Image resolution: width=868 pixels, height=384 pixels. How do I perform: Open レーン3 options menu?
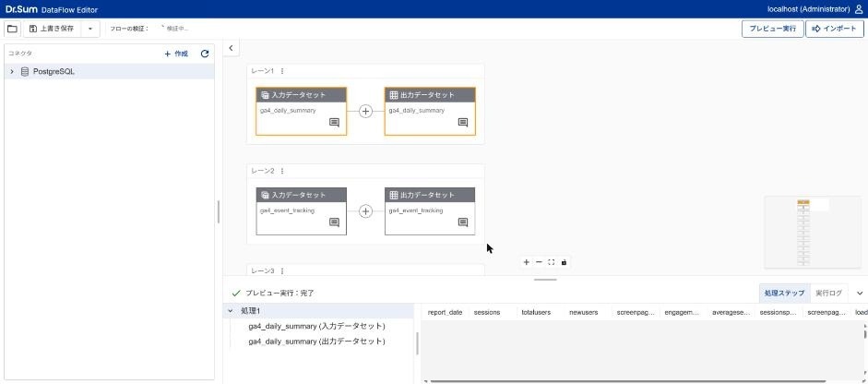pos(282,271)
